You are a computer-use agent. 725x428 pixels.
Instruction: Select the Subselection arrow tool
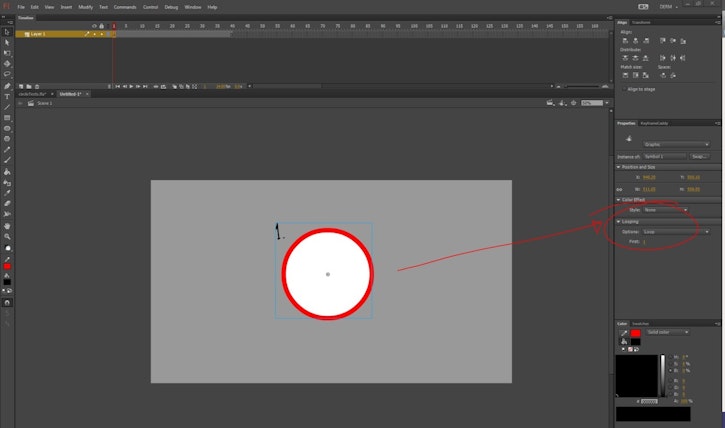[7, 42]
